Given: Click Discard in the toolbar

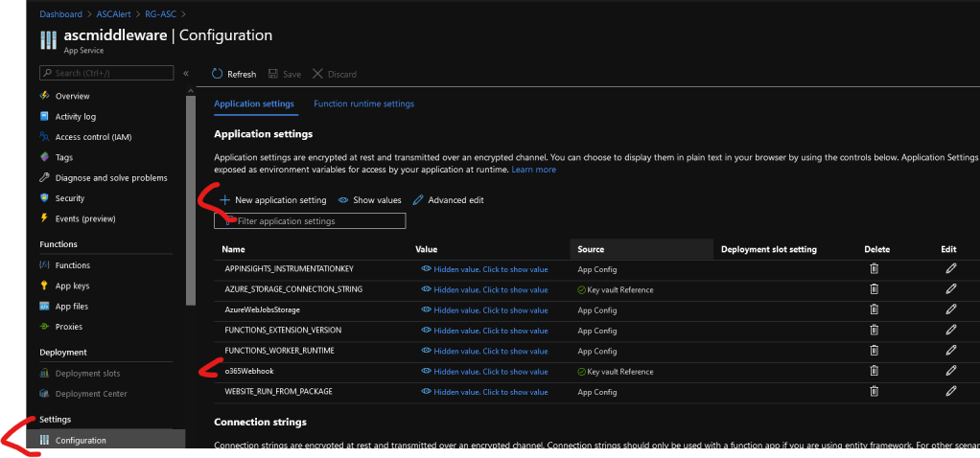Looking at the screenshot, I should point(335,74).
